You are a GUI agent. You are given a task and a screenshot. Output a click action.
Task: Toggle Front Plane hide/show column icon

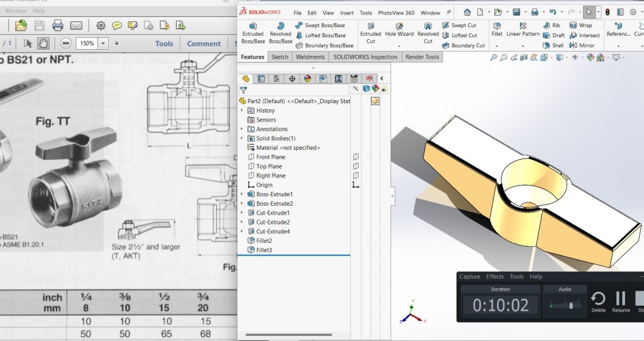tap(356, 157)
